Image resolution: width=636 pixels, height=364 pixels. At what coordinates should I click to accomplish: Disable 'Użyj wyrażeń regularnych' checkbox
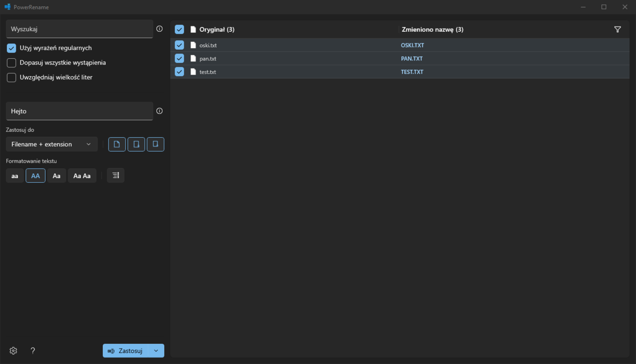tap(11, 48)
